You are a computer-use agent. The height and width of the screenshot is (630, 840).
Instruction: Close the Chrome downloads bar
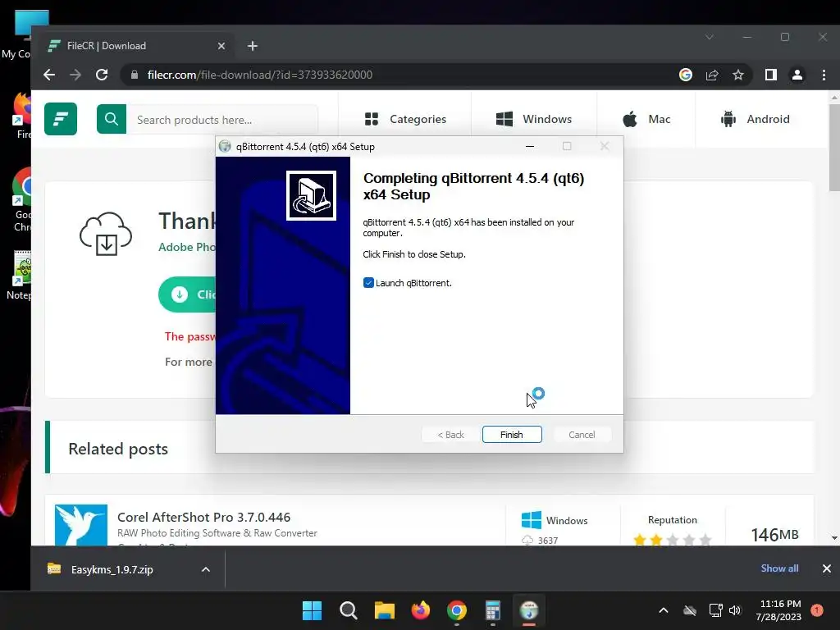pyautogui.click(x=827, y=568)
